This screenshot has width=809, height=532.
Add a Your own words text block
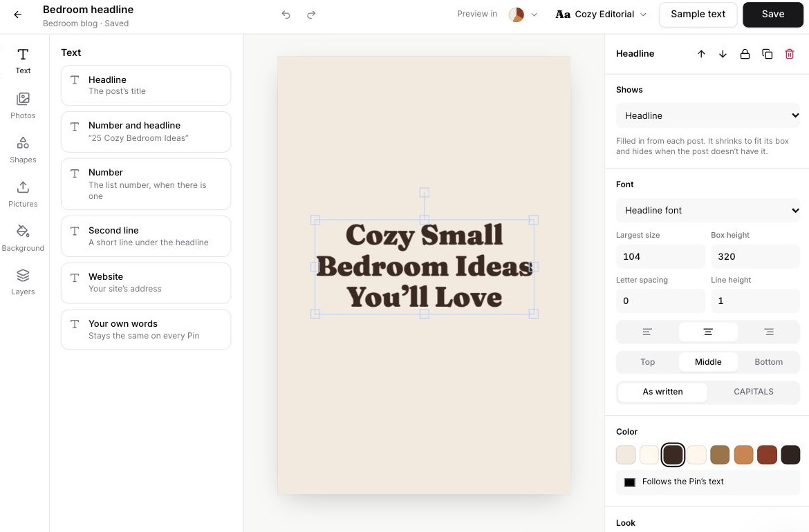146,330
